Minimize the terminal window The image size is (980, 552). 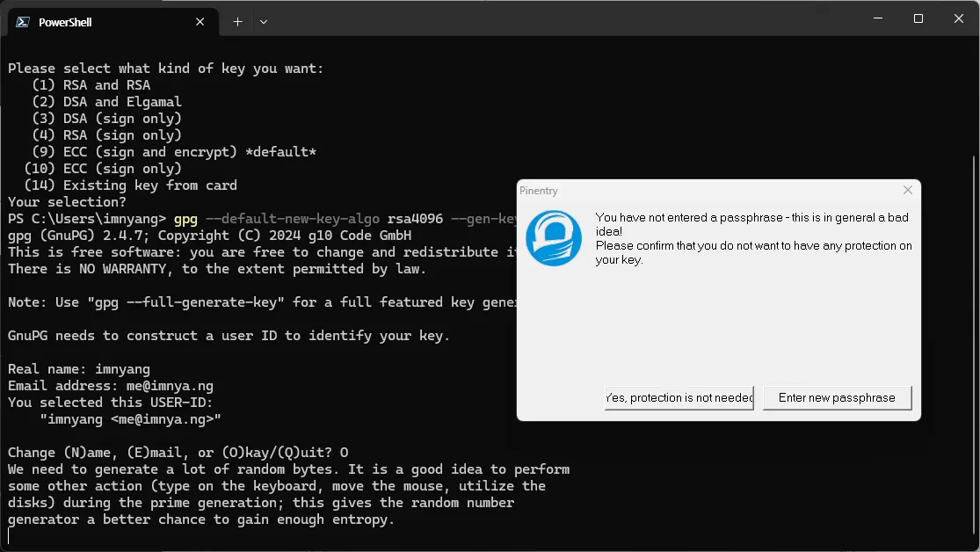point(878,18)
